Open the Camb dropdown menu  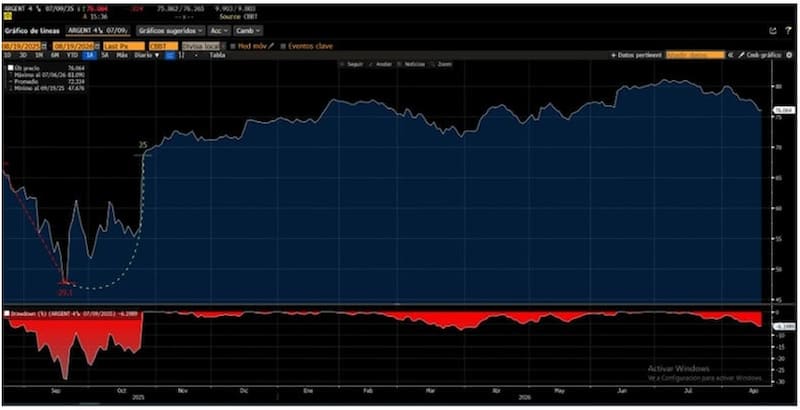coord(248,31)
